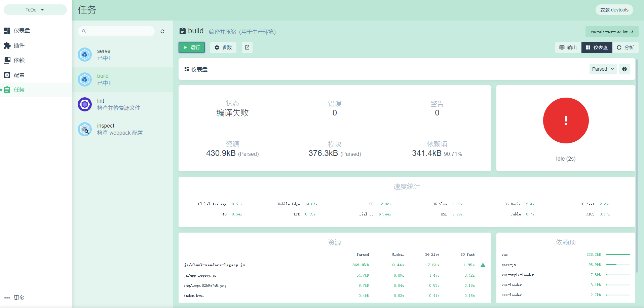Image resolution: width=644 pixels, height=308 pixels.
Task: Click the red error status circle
Action: click(566, 121)
